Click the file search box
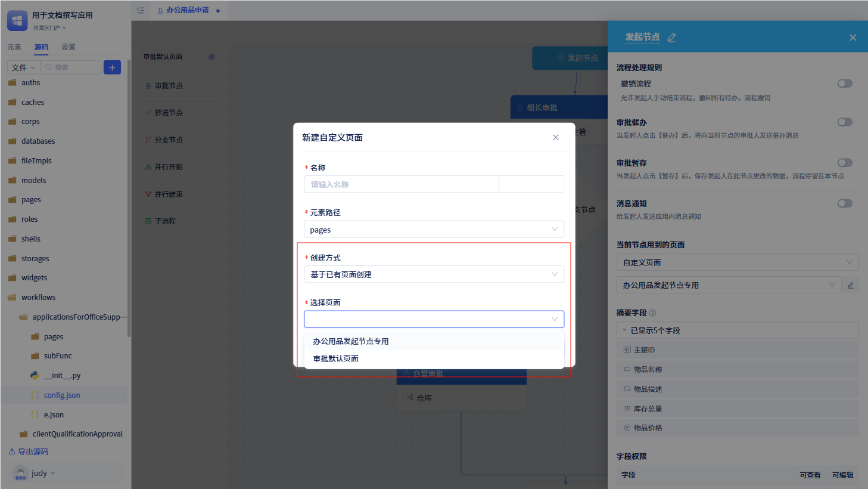 click(71, 67)
